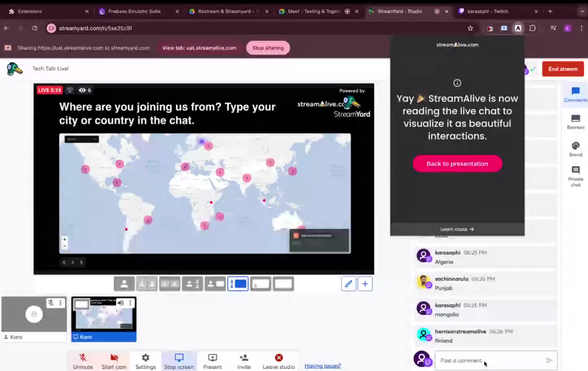
Task: Select the active screen-share sidebar layout
Action: click(238, 284)
